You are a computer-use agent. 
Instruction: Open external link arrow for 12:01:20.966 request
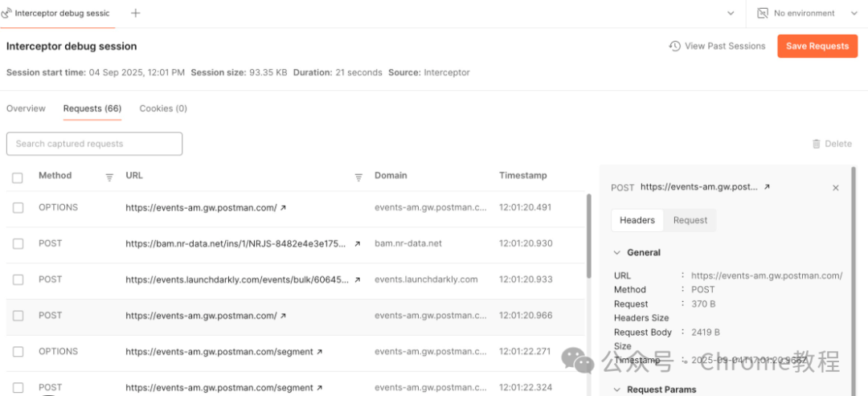(x=284, y=316)
